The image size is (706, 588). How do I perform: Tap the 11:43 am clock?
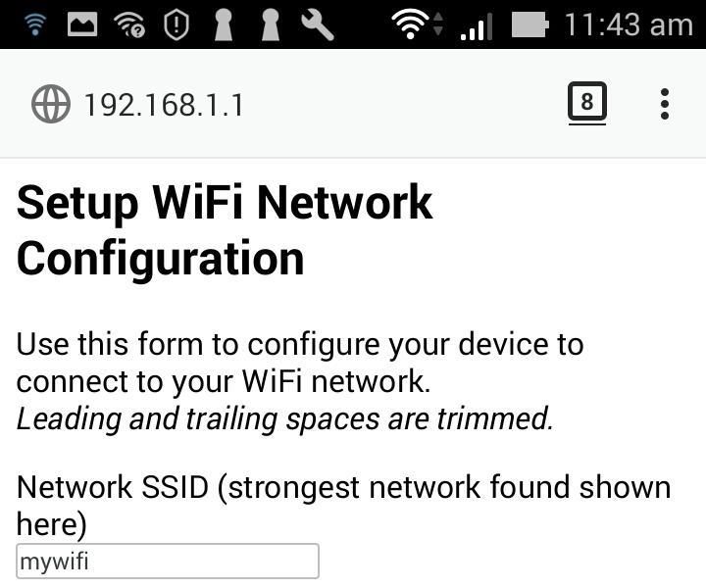coord(629,24)
